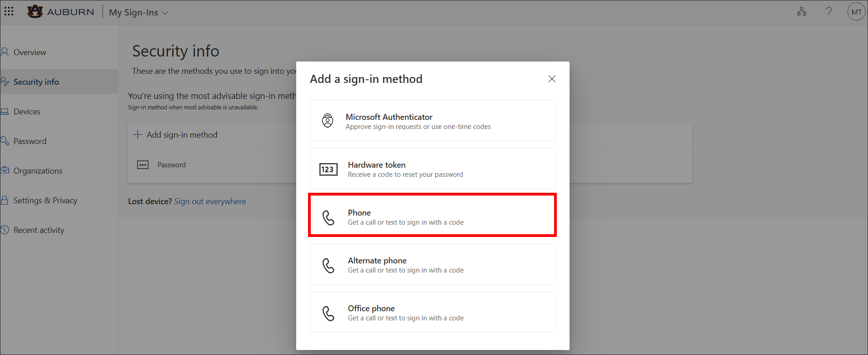Click the Overview person icon
This screenshot has width=868, height=355.
click(5, 52)
